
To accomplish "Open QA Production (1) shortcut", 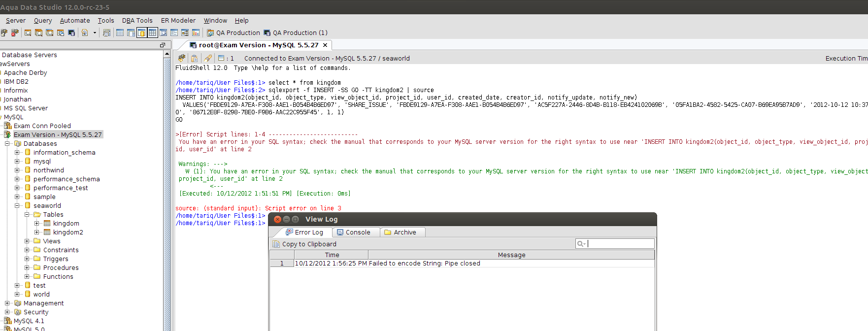I will coord(295,33).
